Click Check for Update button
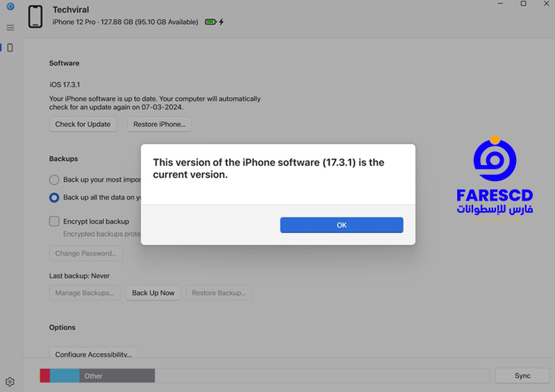555x392 pixels. [x=83, y=124]
